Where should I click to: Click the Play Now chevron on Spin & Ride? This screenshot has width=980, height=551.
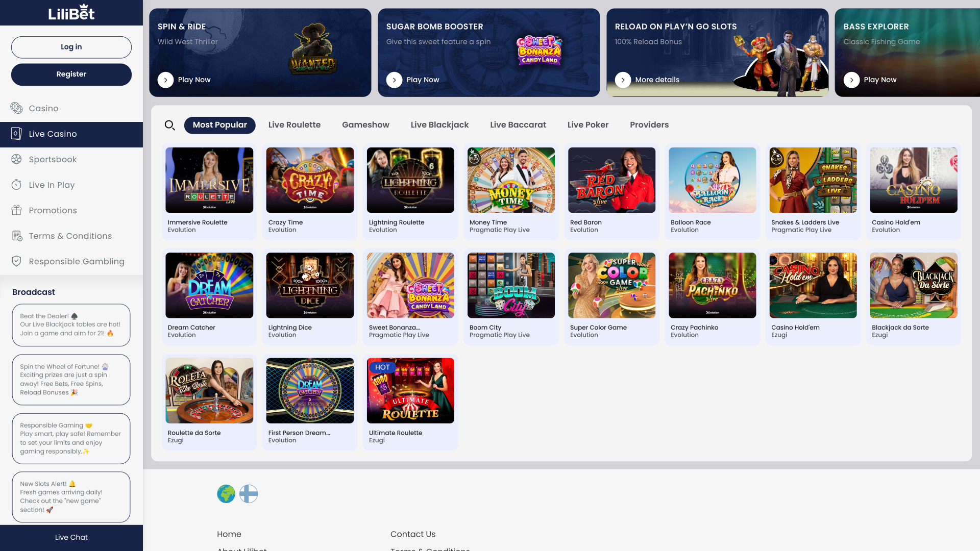165,80
